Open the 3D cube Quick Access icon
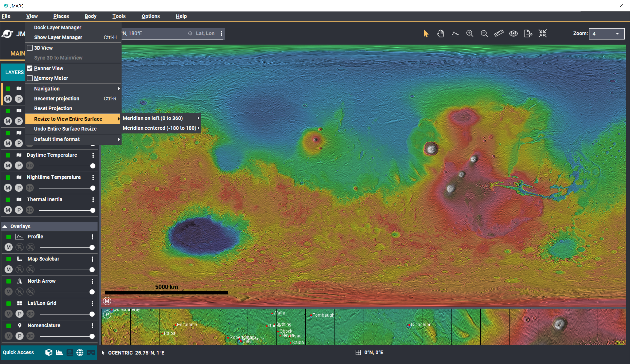 point(49,352)
